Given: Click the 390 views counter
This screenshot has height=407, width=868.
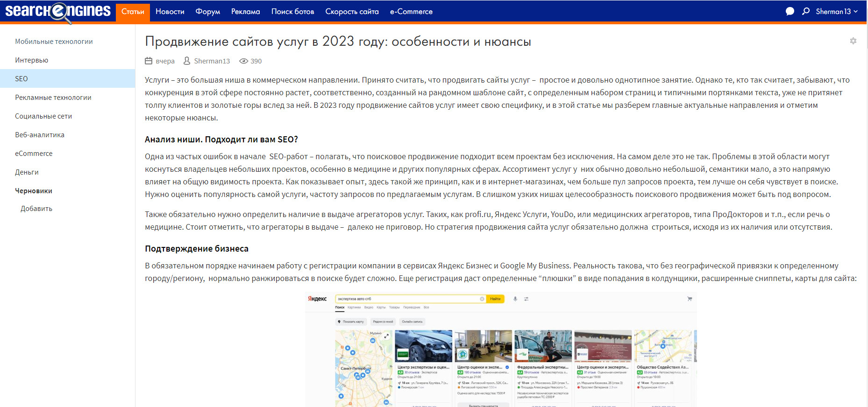Looking at the screenshot, I should 256,61.
